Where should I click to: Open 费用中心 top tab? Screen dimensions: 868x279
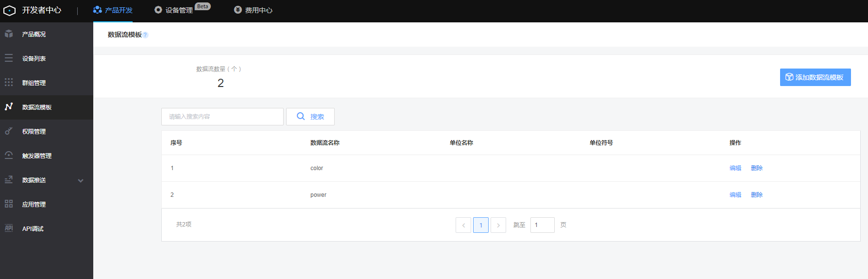253,10
